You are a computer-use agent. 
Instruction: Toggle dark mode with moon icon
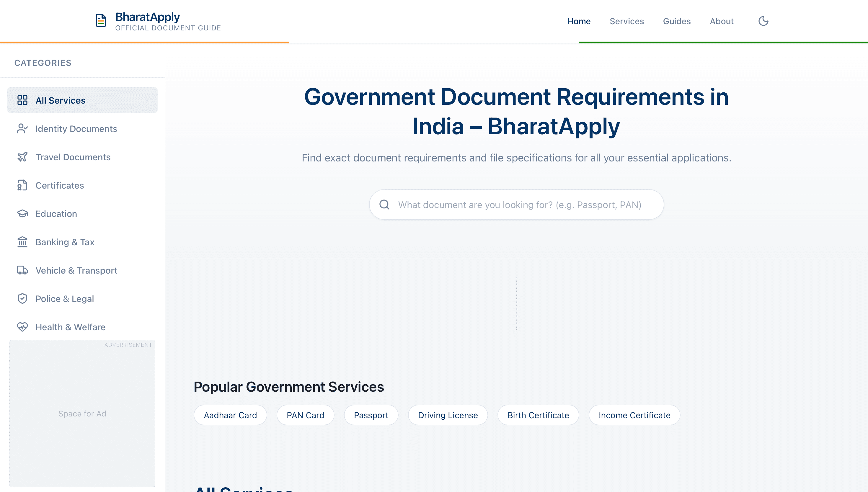763,21
